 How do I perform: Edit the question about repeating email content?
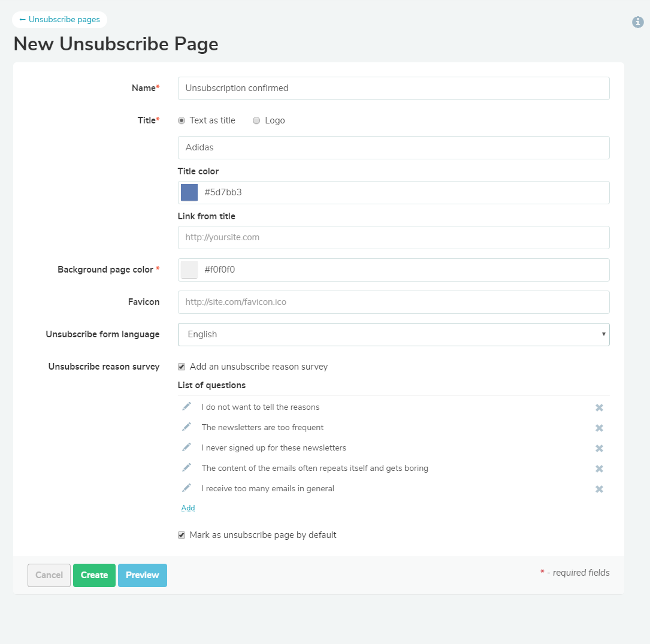click(x=186, y=468)
